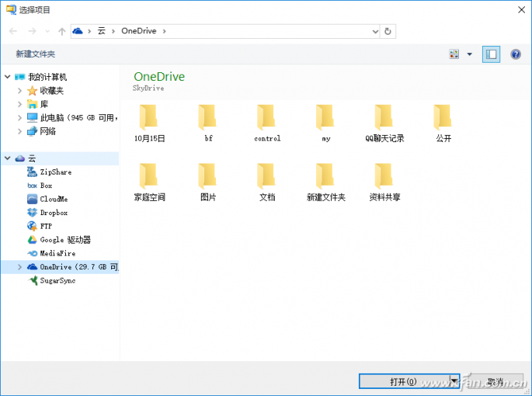Select the control folder icon
532x396 pixels.
[266, 117]
